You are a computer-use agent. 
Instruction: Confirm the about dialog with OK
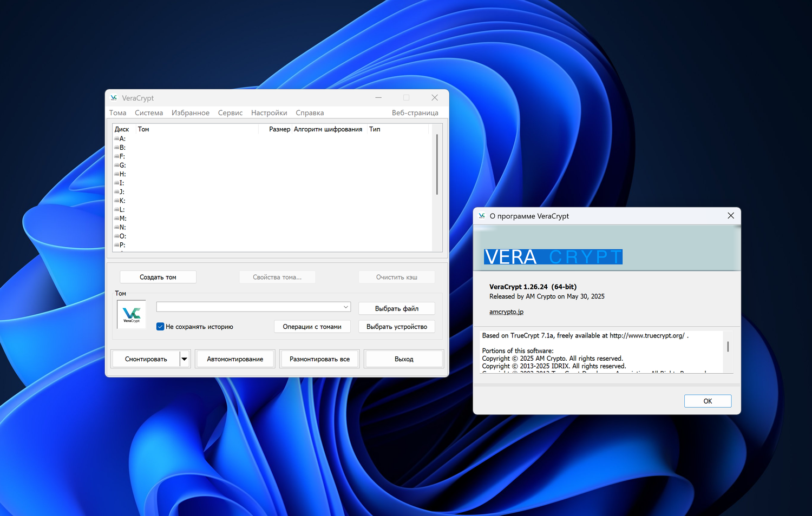click(x=708, y=401)
